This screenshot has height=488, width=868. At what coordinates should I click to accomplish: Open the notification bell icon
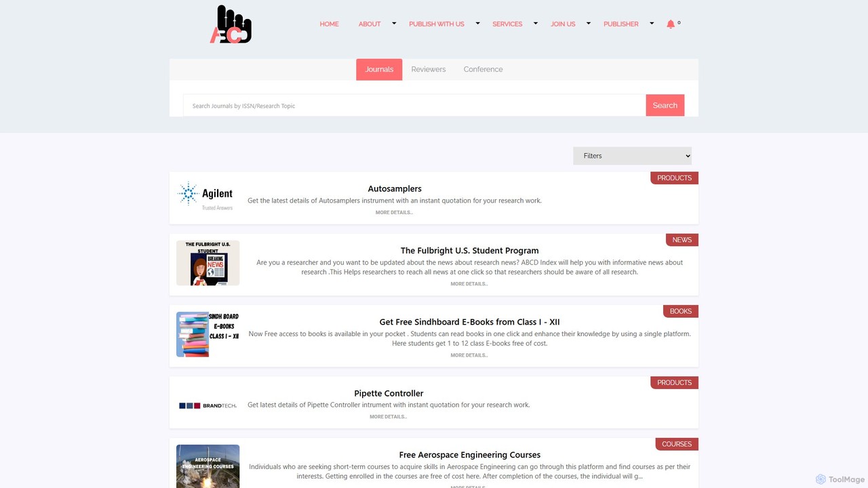tap(671, 24)
